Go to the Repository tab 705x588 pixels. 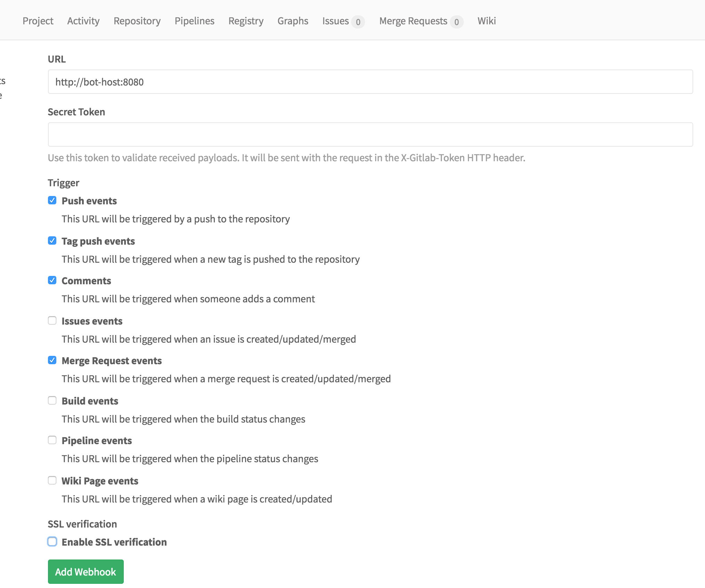137,21
